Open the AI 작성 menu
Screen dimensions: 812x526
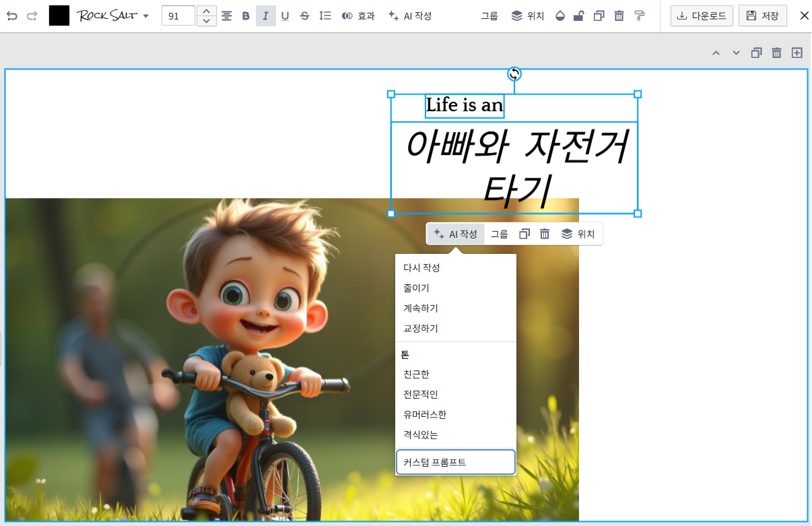click(455, 234)
